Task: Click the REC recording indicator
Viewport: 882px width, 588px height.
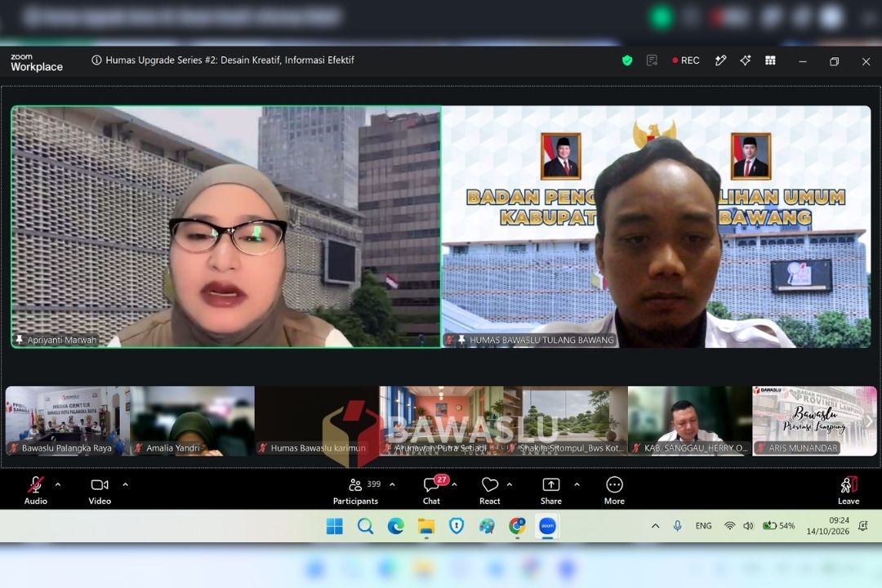Action: 686,60
